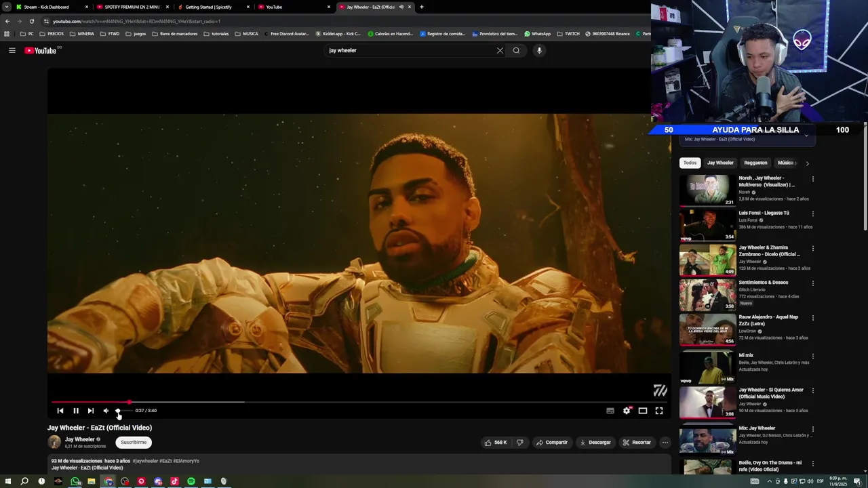Open Rauw Alejandro Aquel Nap thumbnail
Screen dimensions: 868x488
707,329
